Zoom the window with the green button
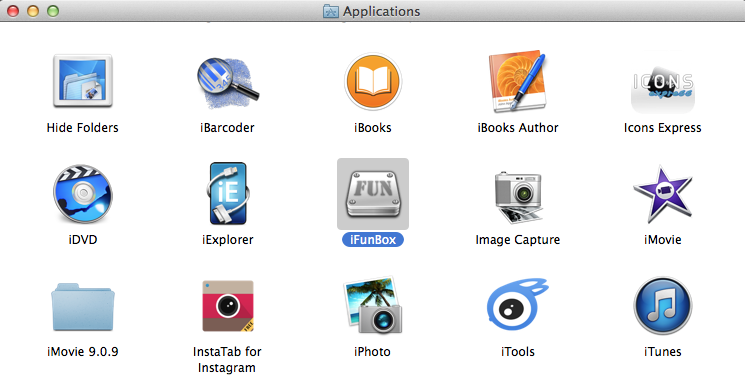The image size is (745, 379). (x=53, y=10)
